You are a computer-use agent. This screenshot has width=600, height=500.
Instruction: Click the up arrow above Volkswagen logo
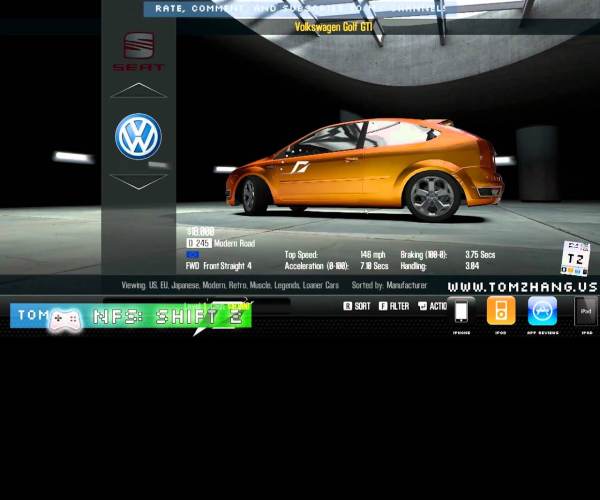[x=139, y=91]
